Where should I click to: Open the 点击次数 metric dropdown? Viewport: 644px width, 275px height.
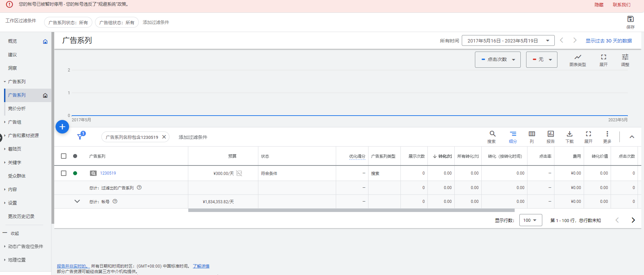coord(498,60)
